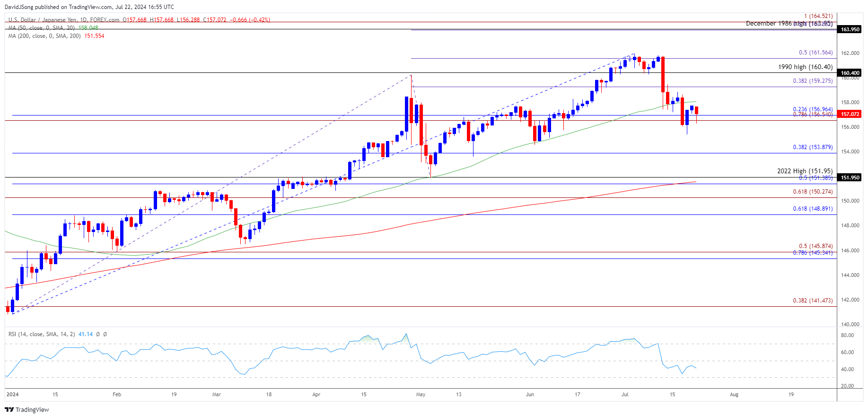
Task: Click the Jun label on the time axis
Action: point(530,394)
